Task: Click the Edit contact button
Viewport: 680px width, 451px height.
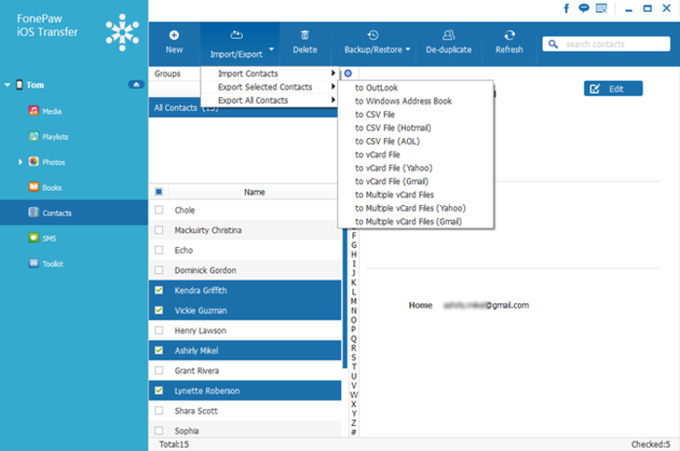Action: click(613, 88)
